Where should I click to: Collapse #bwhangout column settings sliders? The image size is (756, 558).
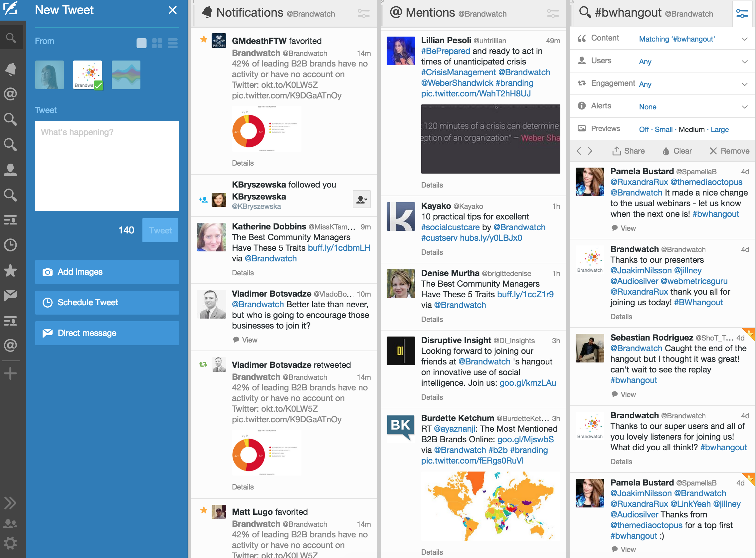click(x=742, y=13)
